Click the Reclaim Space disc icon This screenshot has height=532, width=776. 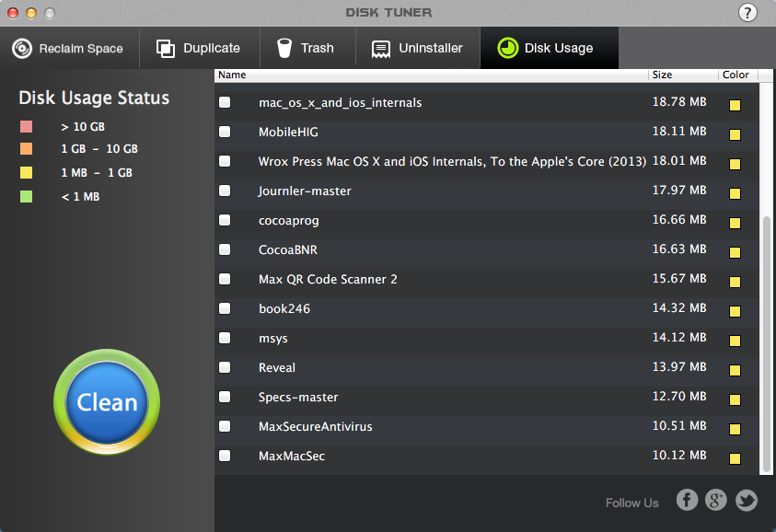22,49
